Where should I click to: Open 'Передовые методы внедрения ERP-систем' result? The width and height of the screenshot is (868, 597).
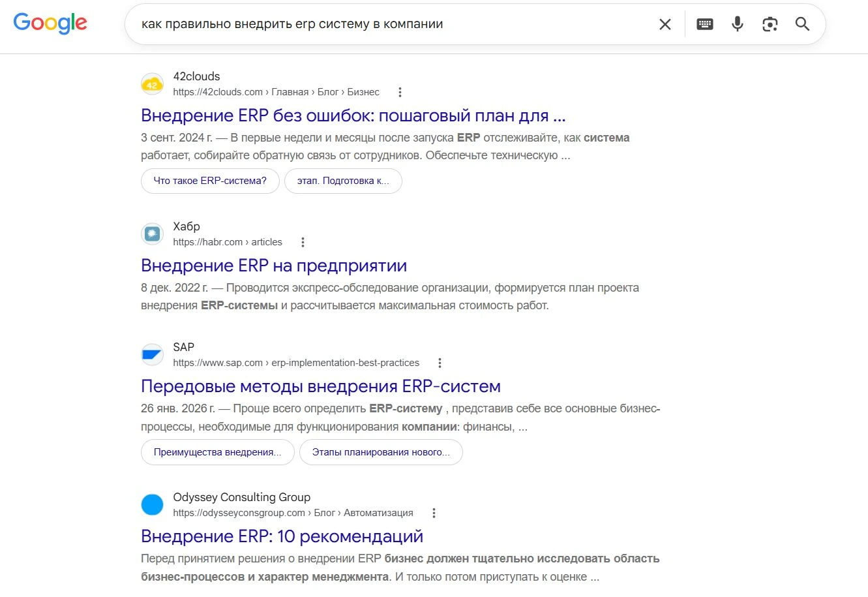321,386
